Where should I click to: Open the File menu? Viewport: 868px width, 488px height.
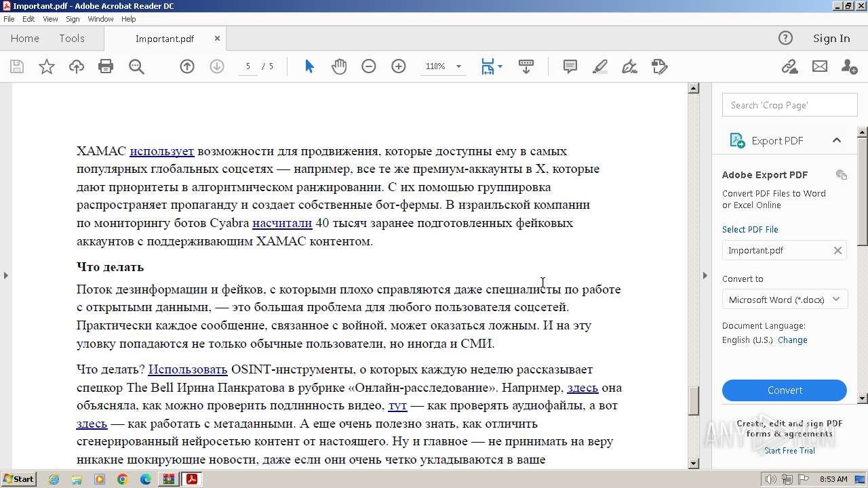9,19
